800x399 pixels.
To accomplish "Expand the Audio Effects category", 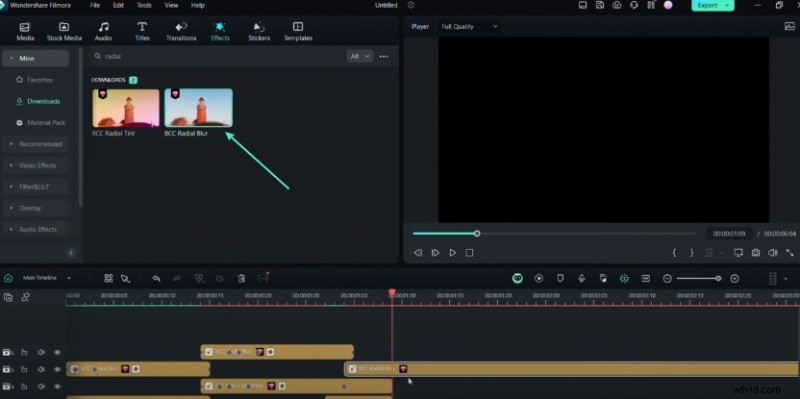I will tap(35, 230).
